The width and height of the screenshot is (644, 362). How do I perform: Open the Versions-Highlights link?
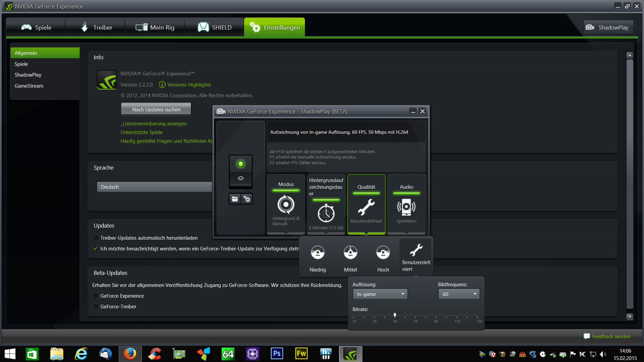pos(189,85)
